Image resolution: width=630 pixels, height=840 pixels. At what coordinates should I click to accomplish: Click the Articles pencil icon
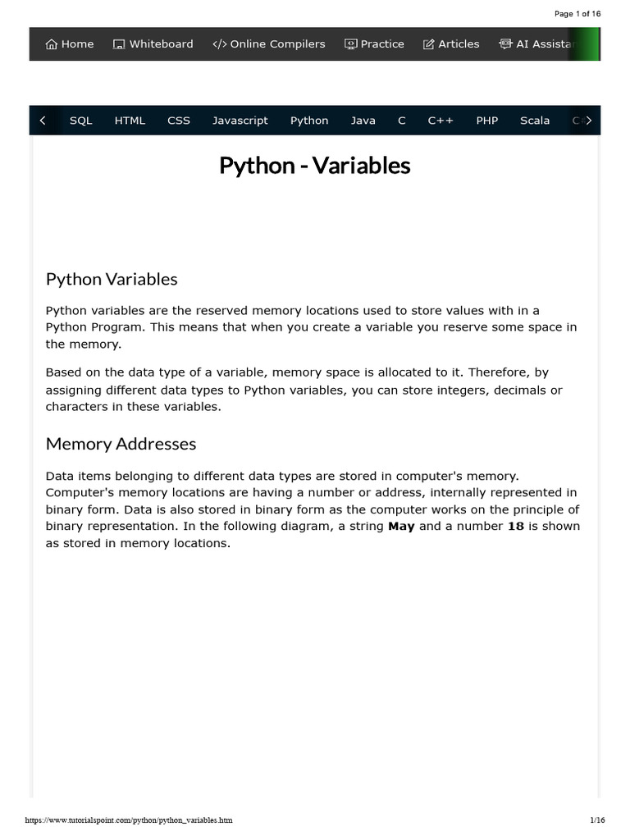pos(428,44)
